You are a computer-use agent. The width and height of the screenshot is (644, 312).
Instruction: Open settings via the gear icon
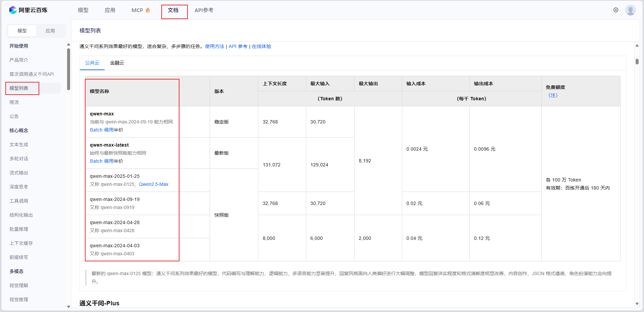[x=616, y=10]
